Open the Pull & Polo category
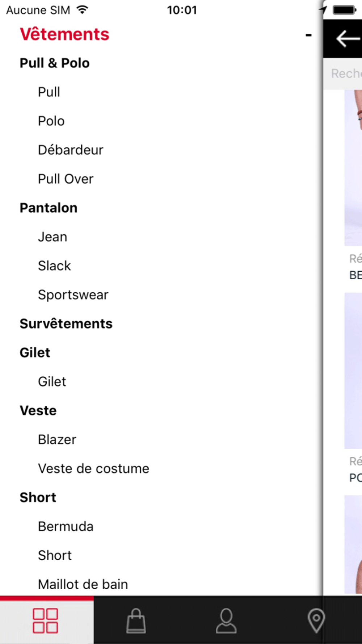 55,63
